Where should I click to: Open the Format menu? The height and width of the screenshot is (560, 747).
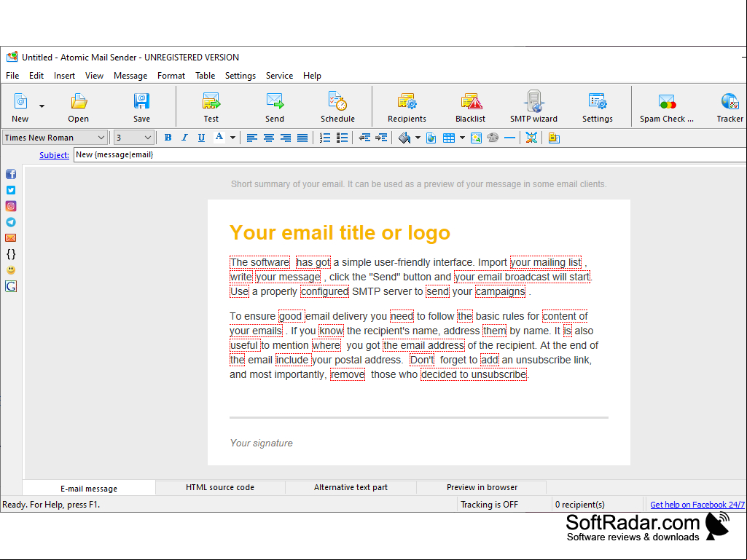pyautogui.click(x=171, y=76)
